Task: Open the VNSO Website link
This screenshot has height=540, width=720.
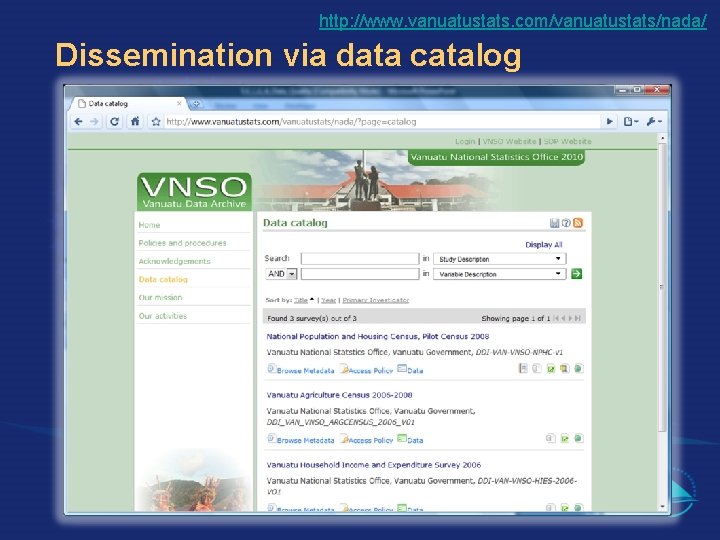Action: coord(509,141)
